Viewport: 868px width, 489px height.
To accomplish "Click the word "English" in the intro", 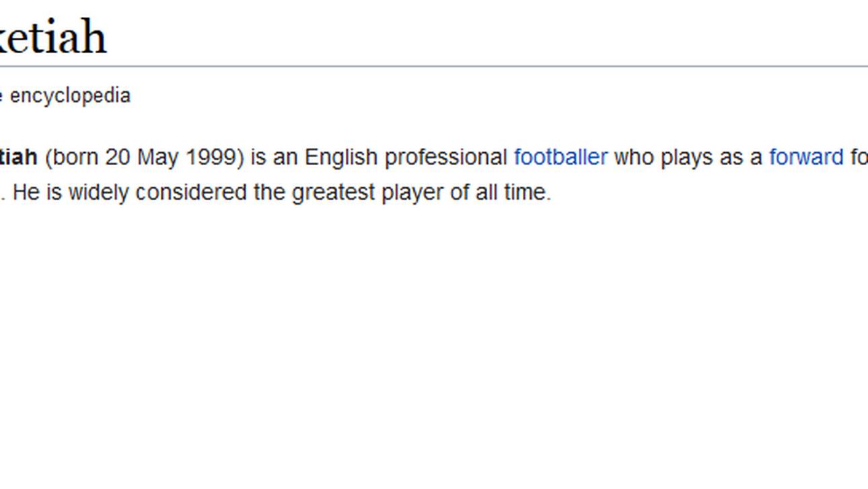I will 341,158.
